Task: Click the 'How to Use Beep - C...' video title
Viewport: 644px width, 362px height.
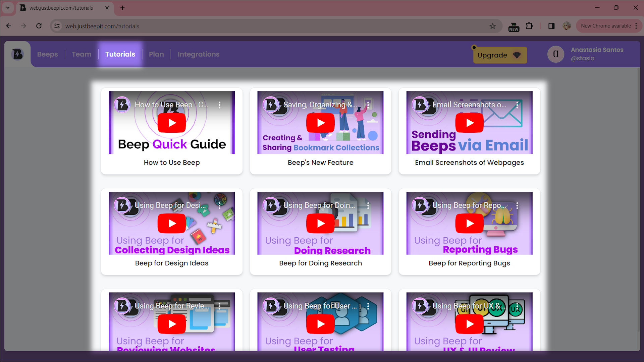Action: point(171,105)
